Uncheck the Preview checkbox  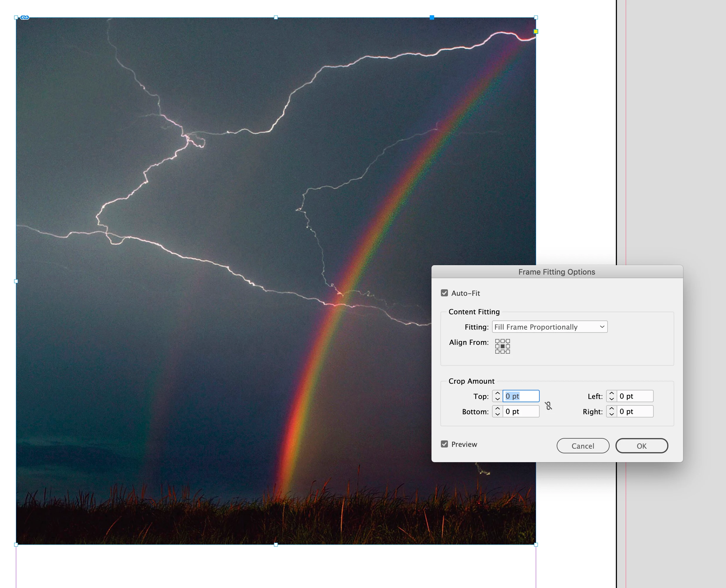(x=444, y=444)
